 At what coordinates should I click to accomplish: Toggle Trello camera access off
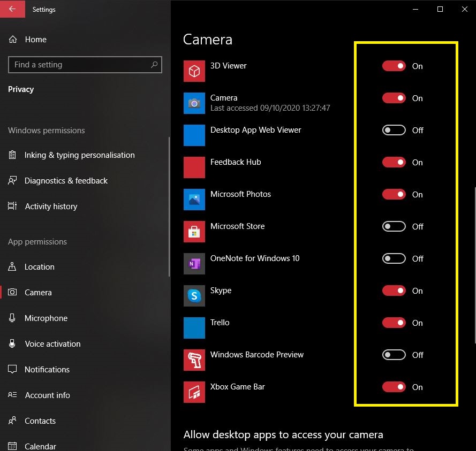(x=394, y=323)
